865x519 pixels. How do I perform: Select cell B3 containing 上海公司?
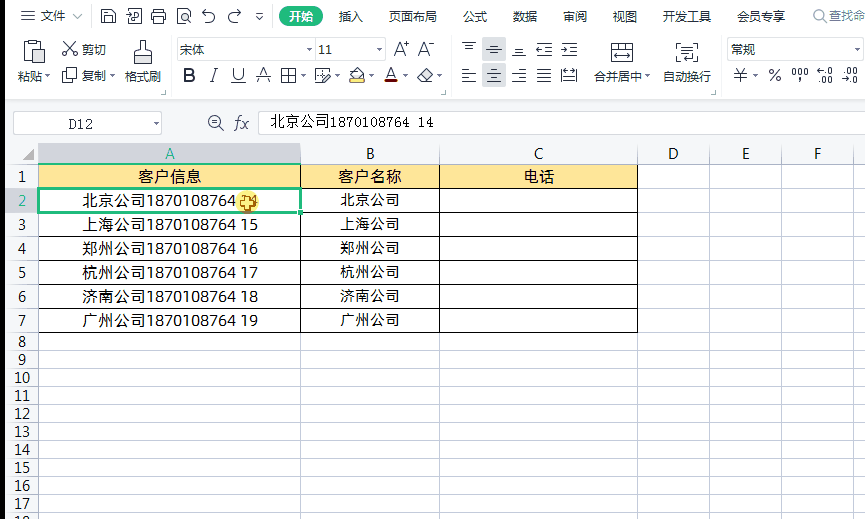tap(369, 224)
